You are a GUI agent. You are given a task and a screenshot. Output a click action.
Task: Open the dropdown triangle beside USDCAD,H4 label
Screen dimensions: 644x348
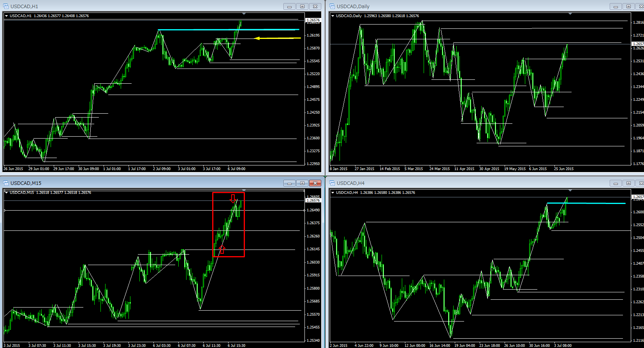click(333, 193)
